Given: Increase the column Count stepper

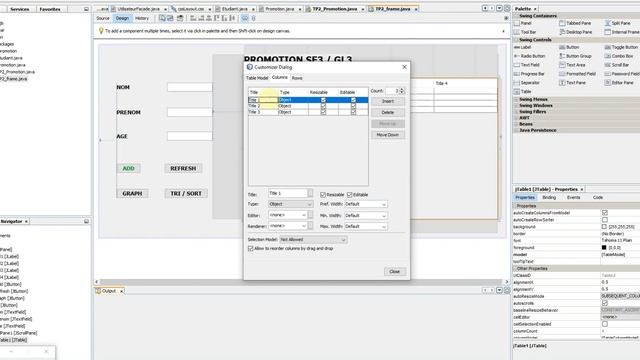Looking at the screenshot, I should pyautogui.click(x=402, y=89).
